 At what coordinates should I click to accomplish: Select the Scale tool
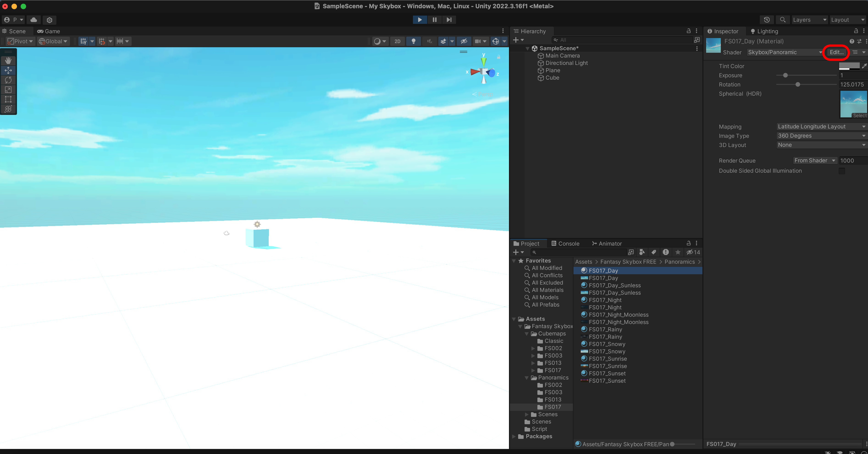8,90
